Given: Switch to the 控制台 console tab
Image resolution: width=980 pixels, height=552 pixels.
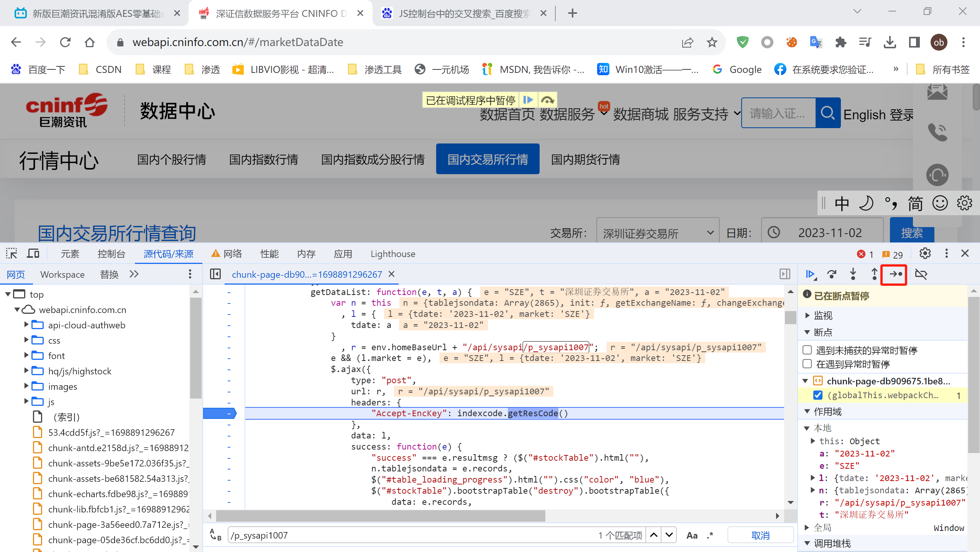Looking at the screenshot, I should [111, 254].
